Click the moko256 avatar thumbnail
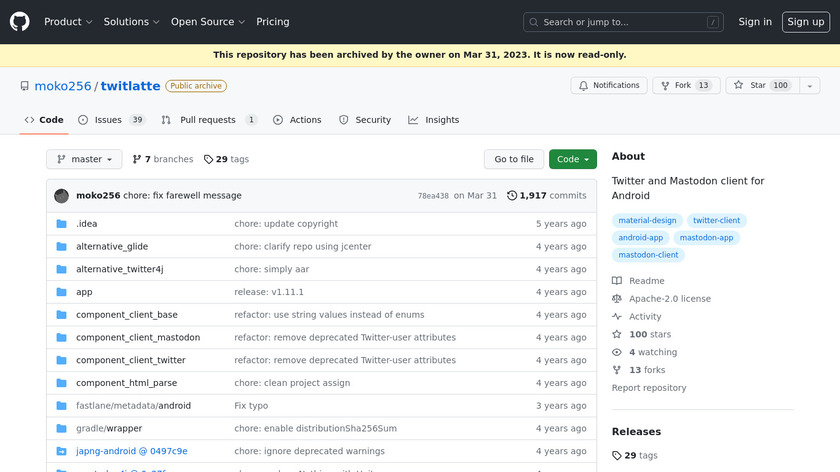 pos(62,196)
